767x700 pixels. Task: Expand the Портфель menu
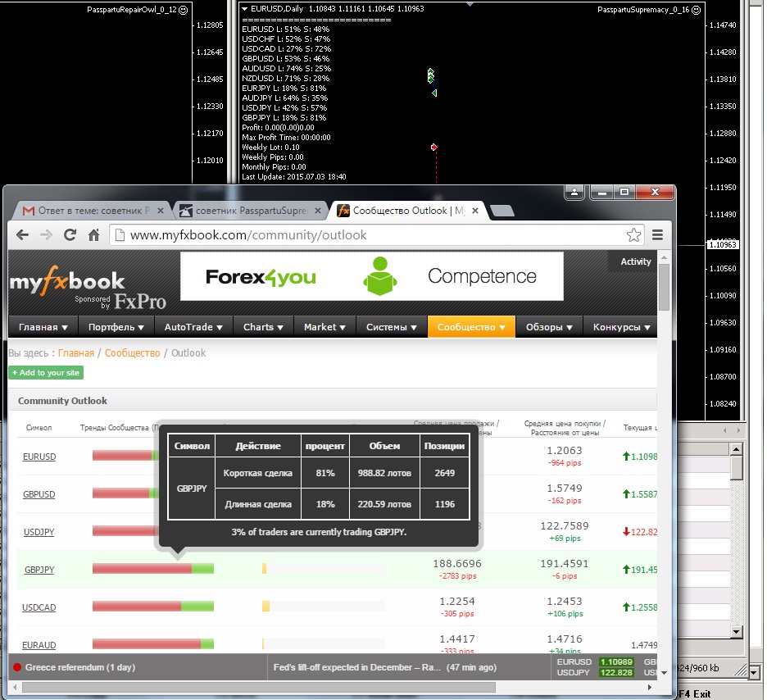click(x=116, y=327)
